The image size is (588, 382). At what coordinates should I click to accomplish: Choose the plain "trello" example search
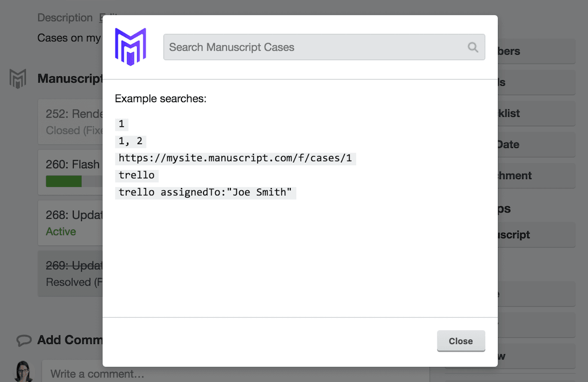pyautogui.click(x=137, y=175)
